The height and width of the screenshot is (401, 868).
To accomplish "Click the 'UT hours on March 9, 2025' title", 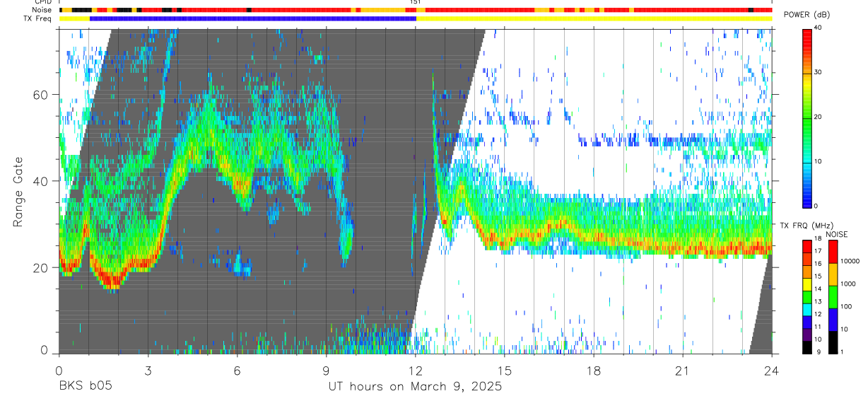I will tap(415, 387).
